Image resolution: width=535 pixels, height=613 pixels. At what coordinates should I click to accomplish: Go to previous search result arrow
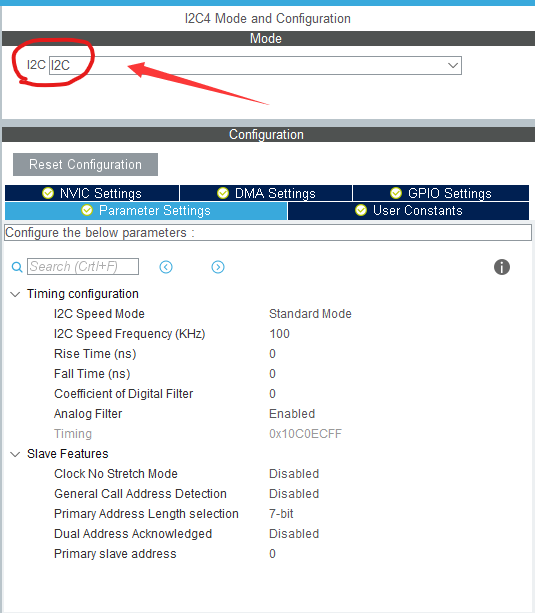166,267
